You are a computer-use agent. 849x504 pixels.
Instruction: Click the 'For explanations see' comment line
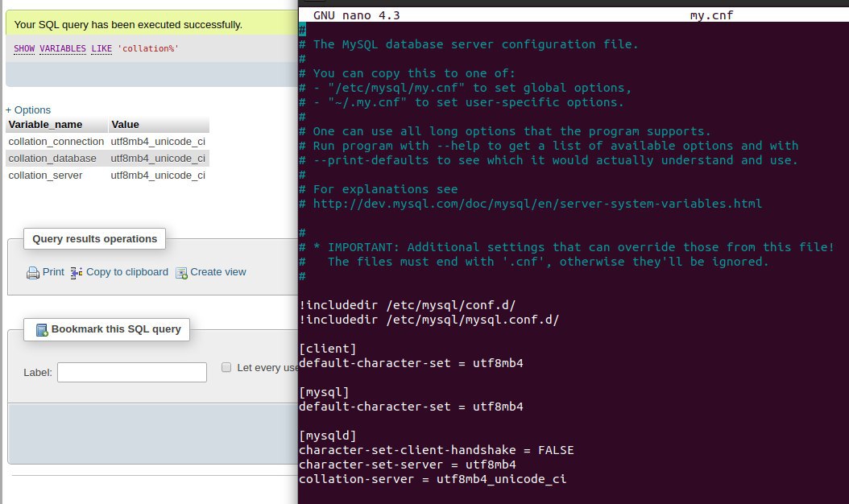click(379, 189)
